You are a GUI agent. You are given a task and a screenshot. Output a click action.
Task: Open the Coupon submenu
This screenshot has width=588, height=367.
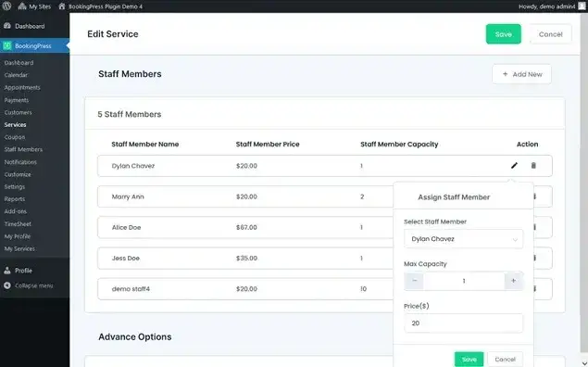(x=15, y=137)
